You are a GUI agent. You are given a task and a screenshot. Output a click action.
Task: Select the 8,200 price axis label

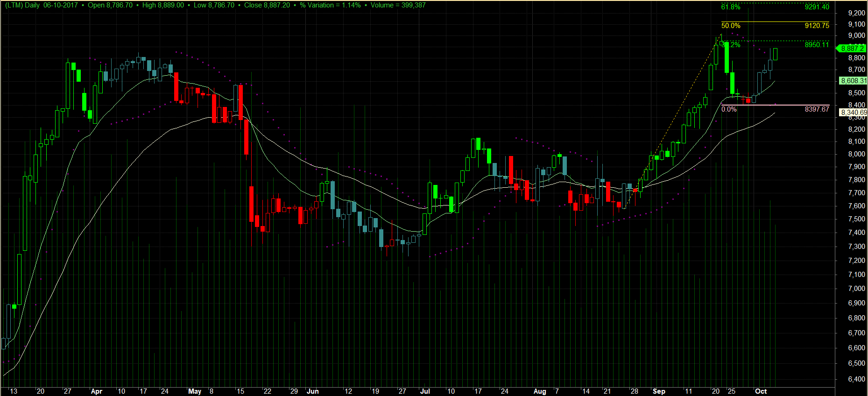(x=857, y=129)
